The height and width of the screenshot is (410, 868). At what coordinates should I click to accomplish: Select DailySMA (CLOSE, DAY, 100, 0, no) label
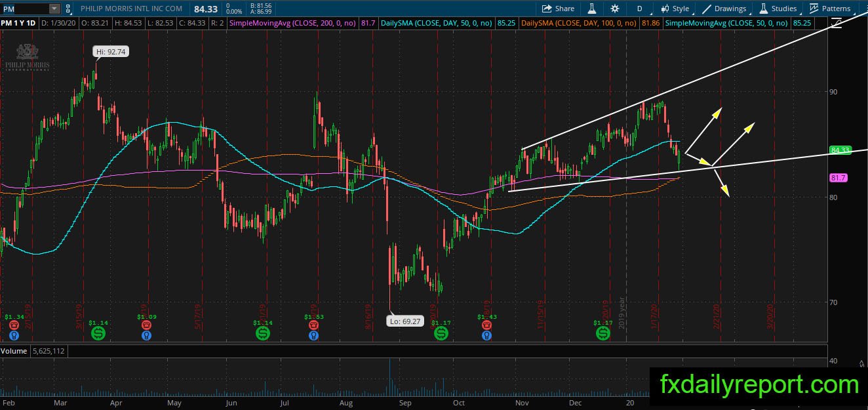click(x=579, y=23)
